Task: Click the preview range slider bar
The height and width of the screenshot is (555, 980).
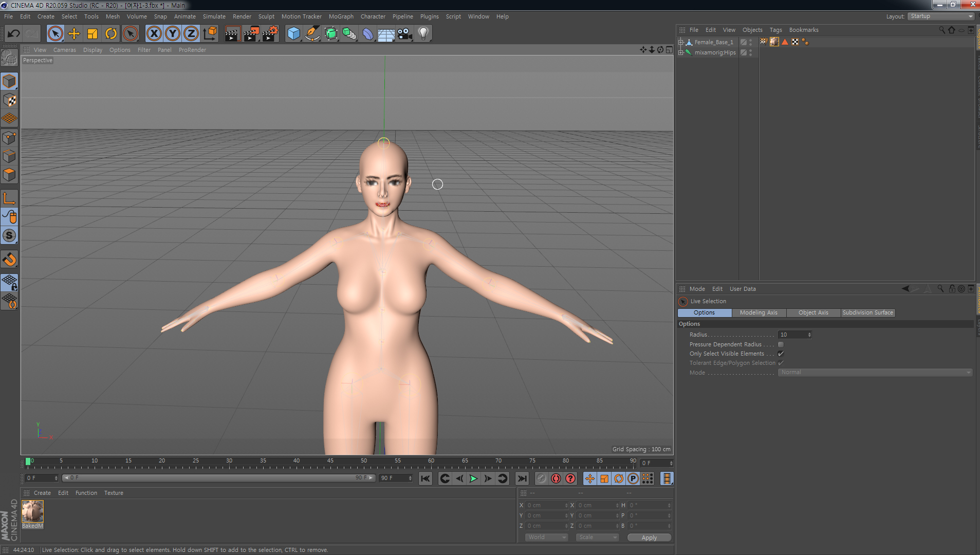Action: (x=219, y=478)
